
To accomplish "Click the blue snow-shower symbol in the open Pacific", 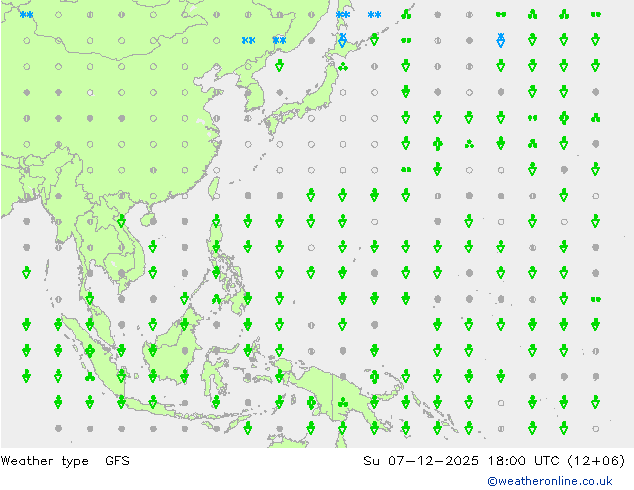I will [x=501, y=40].
